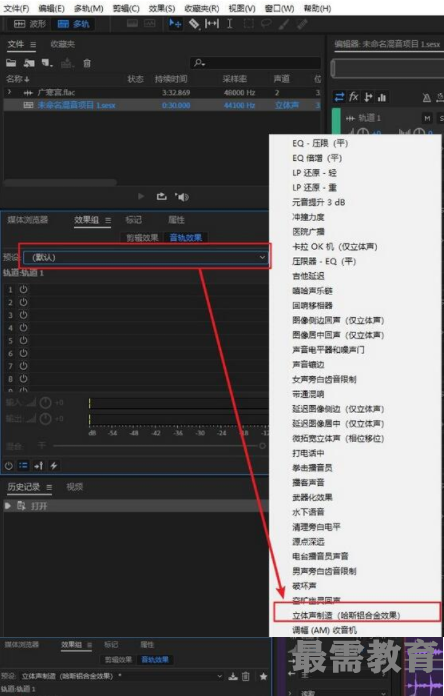The height and width of the screenshot is (696, 444).
Task: Open the search options dropdown in the Files panel
Action: [199, 63]
